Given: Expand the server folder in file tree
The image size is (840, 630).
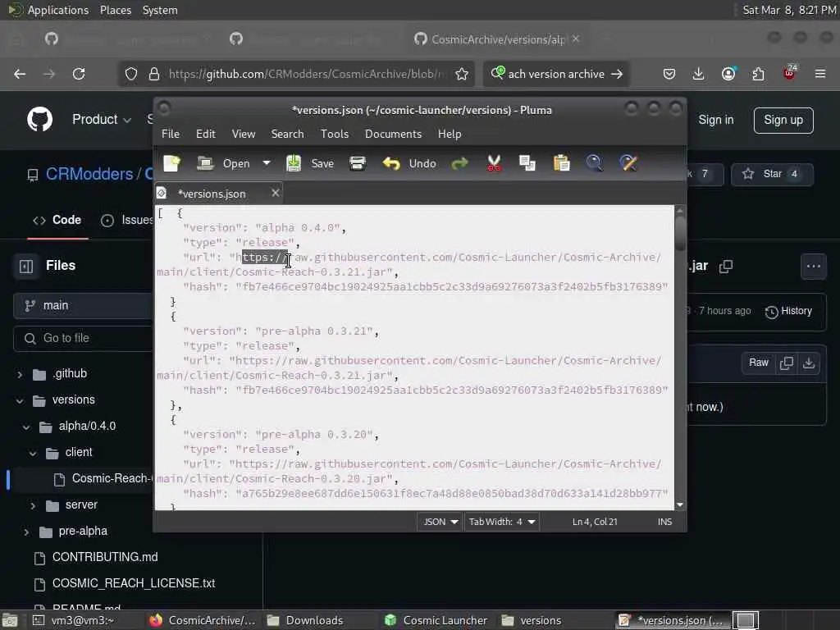Looking at the screenshot, I should point(33,505).
